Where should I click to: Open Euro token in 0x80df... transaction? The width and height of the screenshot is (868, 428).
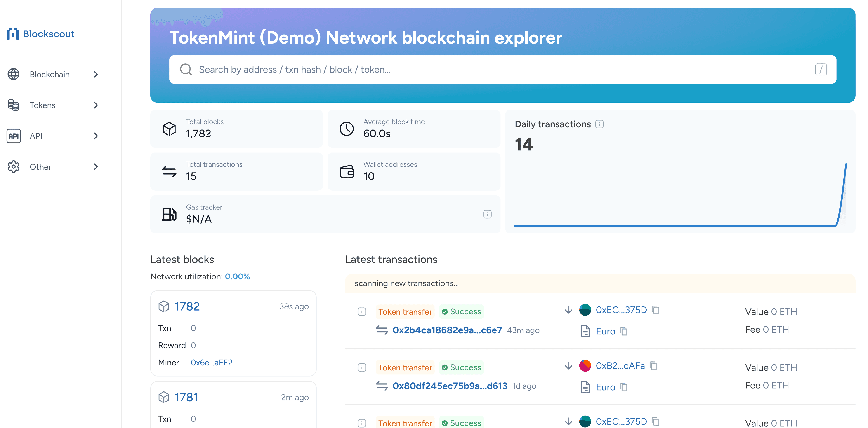click(x=606, y=387)
